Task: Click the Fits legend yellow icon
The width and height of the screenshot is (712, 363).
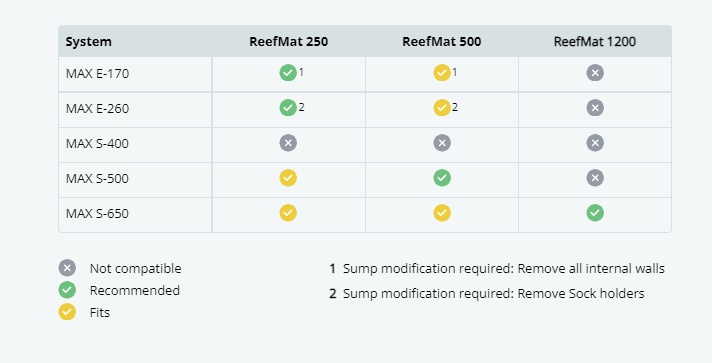Action: pos(67,312)
